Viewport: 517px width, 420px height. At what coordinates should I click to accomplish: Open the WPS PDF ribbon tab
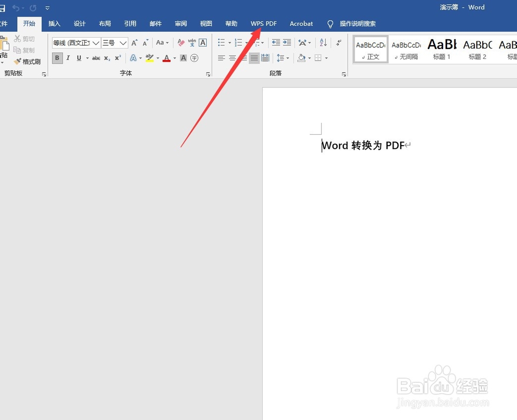point(264,23)
